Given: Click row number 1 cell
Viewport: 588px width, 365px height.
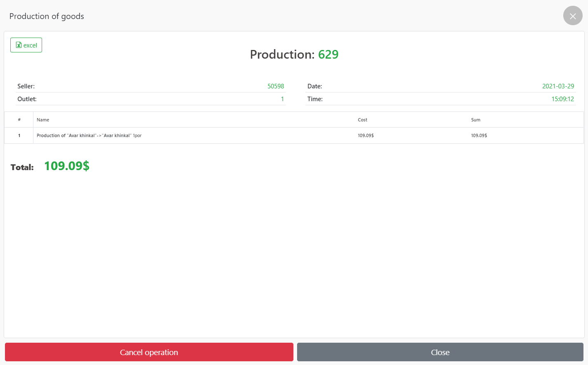Looking at the screenshot, I should tap(19, 135).
